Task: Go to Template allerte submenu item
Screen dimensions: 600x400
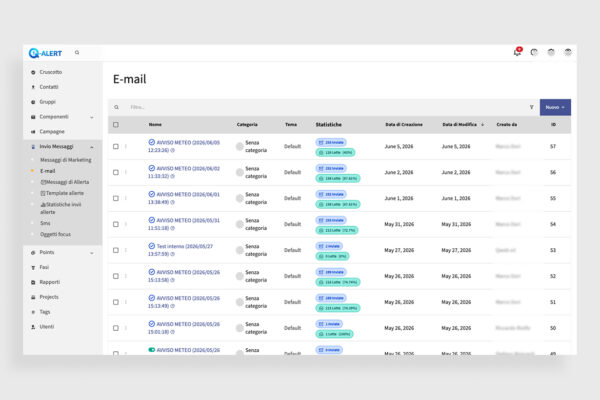Action: pos(62,193)
